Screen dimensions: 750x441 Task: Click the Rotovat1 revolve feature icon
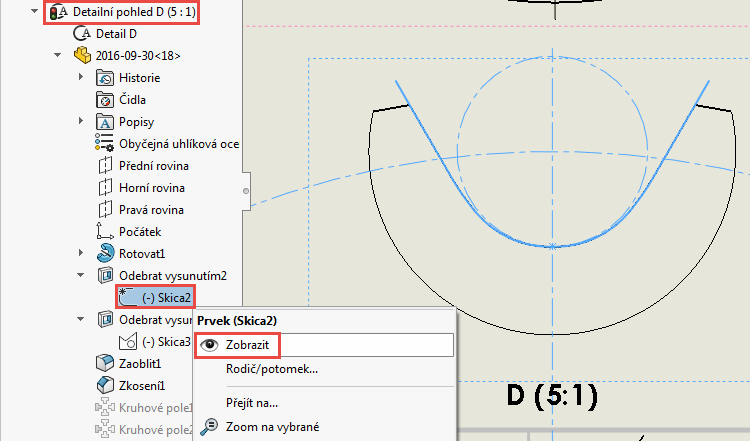pyautogui.click(x=105, y=253)
